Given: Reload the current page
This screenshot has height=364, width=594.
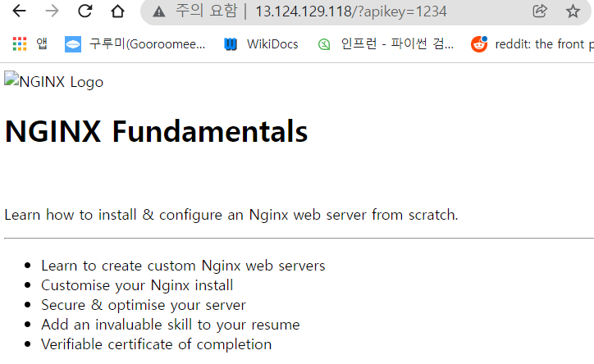Looking at the screenshot, I should (x=85, y=11).
